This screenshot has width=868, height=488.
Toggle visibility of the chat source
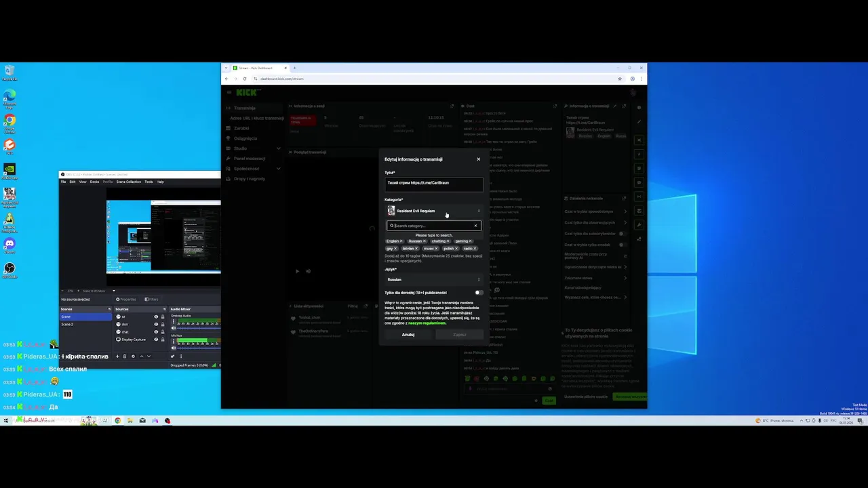click(x=156, y=332)
